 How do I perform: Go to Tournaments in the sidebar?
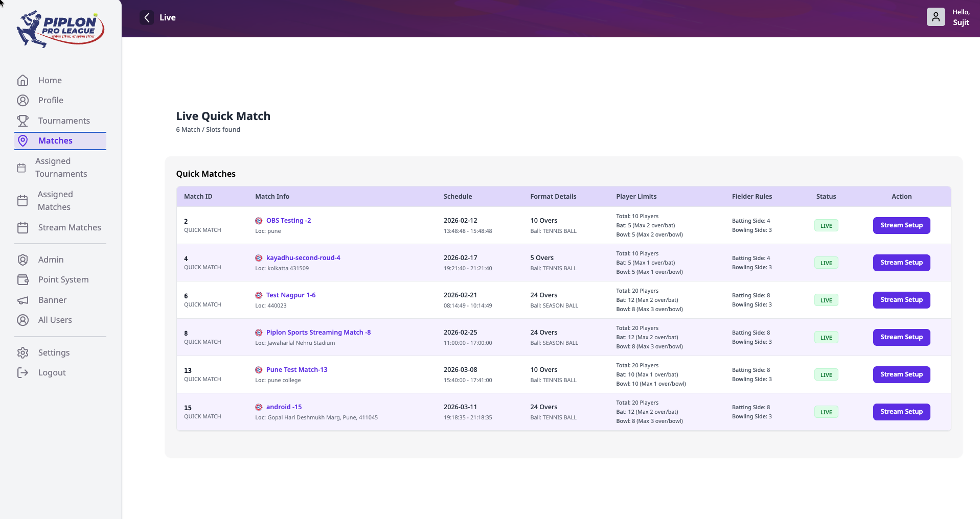60,121
